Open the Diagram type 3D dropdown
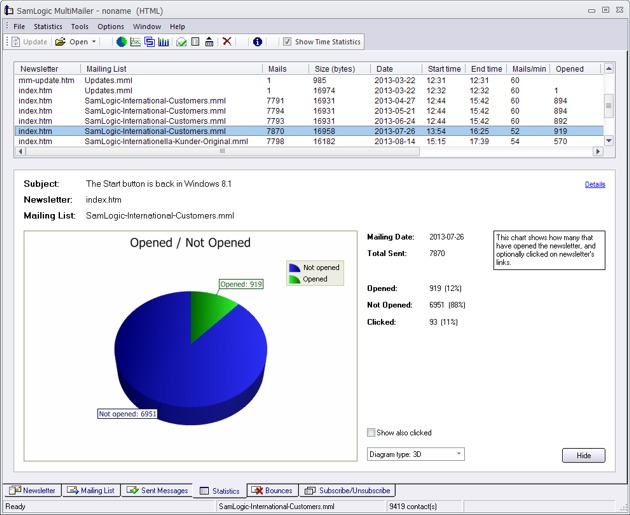 [x=415, y=454]
